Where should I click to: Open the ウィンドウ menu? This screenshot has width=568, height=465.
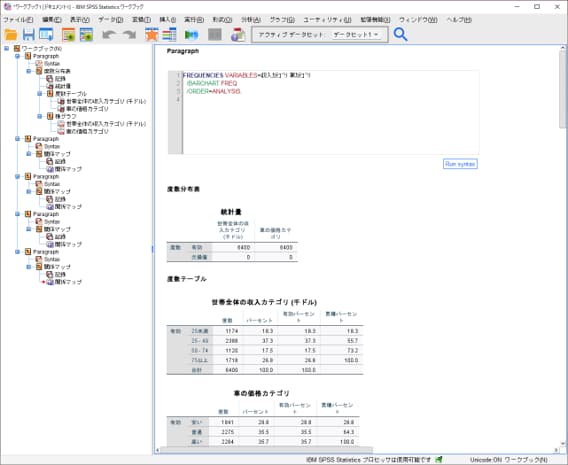(x=418, y=20)
